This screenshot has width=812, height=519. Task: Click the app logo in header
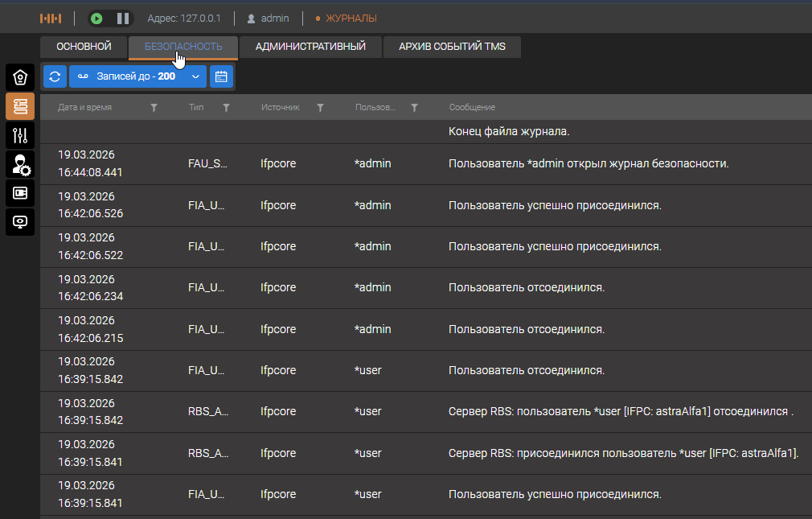[x=51, y=18]
